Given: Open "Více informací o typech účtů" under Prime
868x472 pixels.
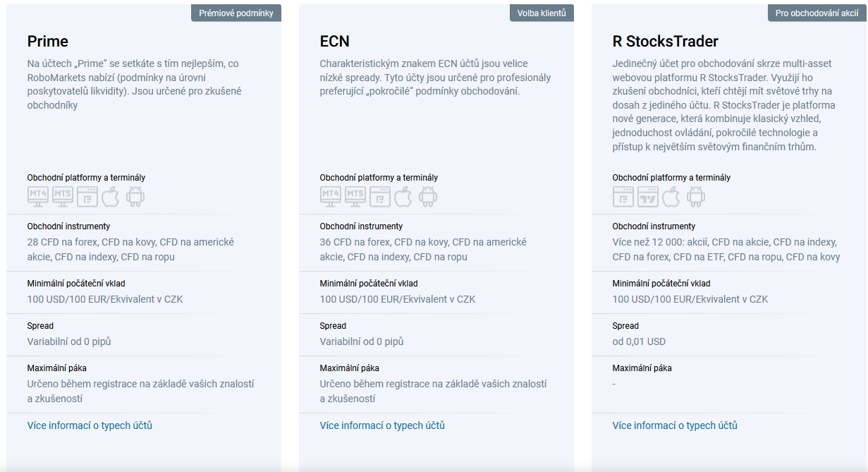Looking at the screenshot, I should (x=90, y=425).
